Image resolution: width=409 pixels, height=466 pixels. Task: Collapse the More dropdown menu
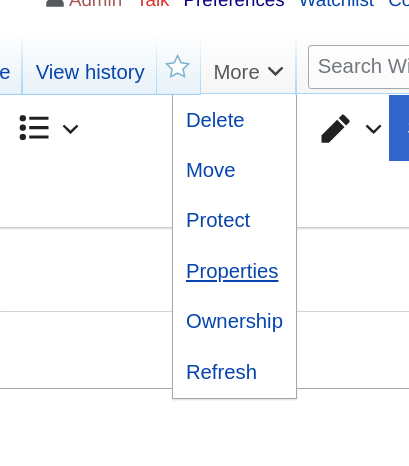248,72
